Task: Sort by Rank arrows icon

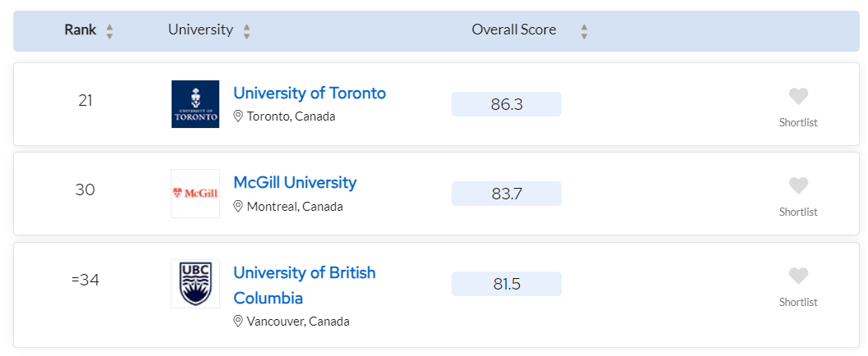Action: point(109,31)
